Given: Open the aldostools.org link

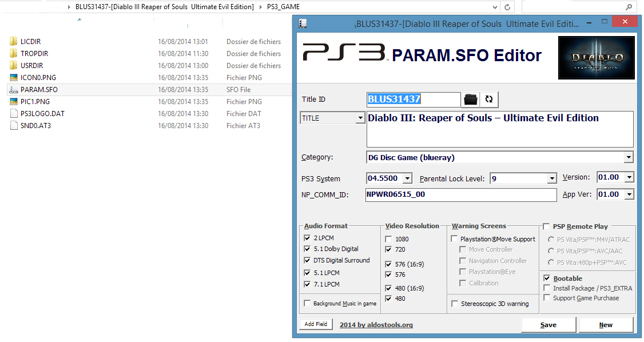Looking at the screenshot, I should pos(376,325).
